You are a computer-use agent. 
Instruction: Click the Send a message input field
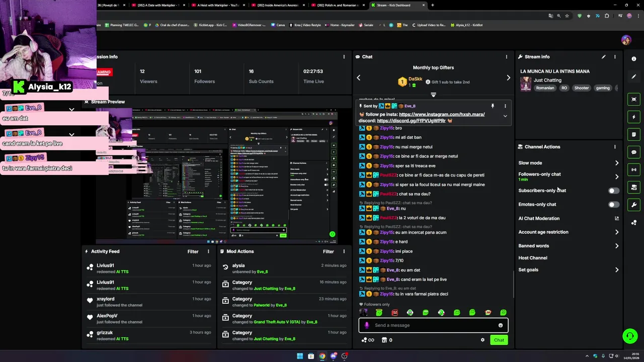tap(433, 325)
